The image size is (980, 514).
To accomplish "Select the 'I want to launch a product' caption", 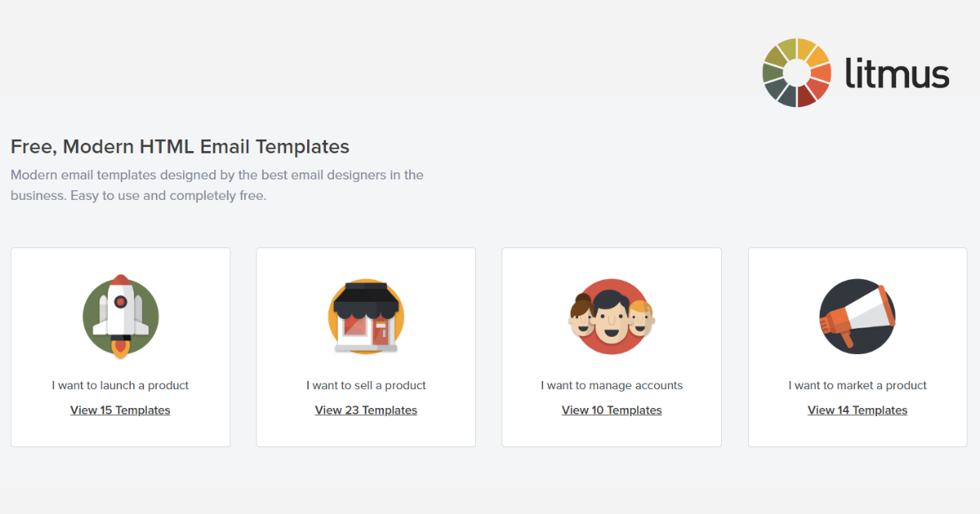I will 120,385.
